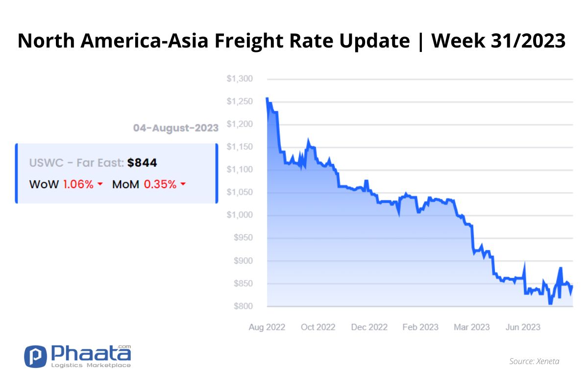This screenshot has height=392, width=588.
Task: Click the Dec 2022 axis label
Action: point(369,327)
